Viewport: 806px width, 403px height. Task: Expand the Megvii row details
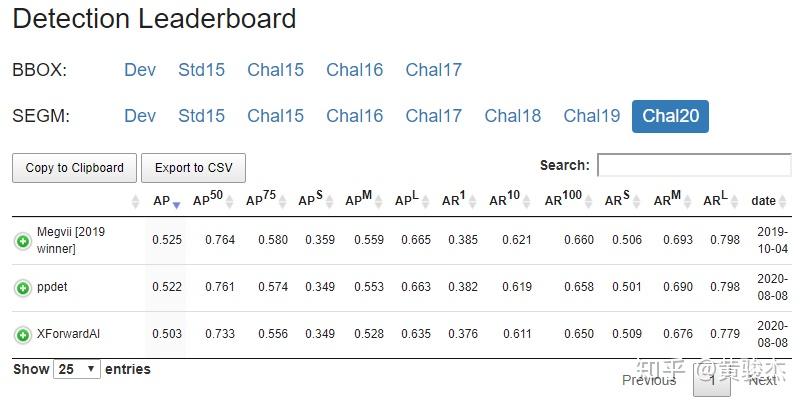pos(22,240)
